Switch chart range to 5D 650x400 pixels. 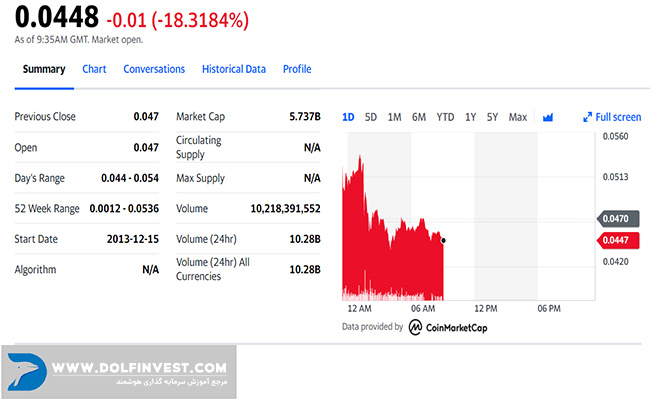(371, 117)
